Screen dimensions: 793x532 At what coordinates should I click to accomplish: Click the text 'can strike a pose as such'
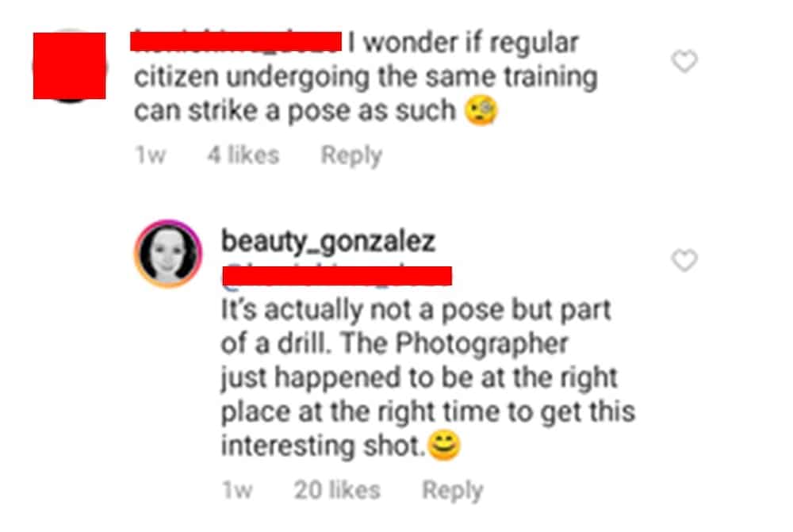pyautogui.click(x=295, y=111)
